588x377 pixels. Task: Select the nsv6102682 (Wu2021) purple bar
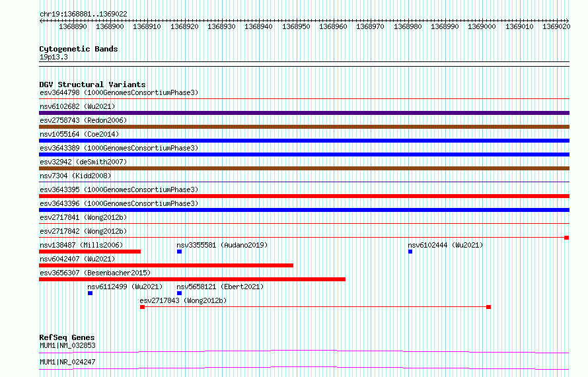coord(304,113)
